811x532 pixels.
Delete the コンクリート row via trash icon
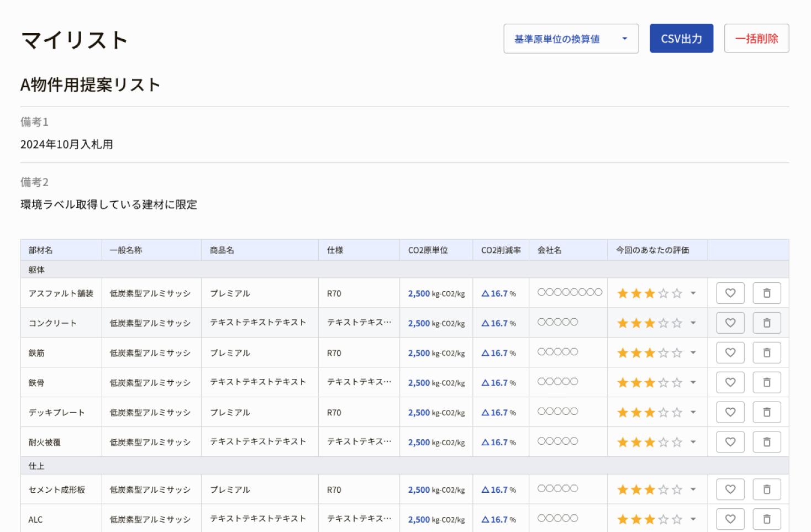pyautogui.click(x=767, y=323)
